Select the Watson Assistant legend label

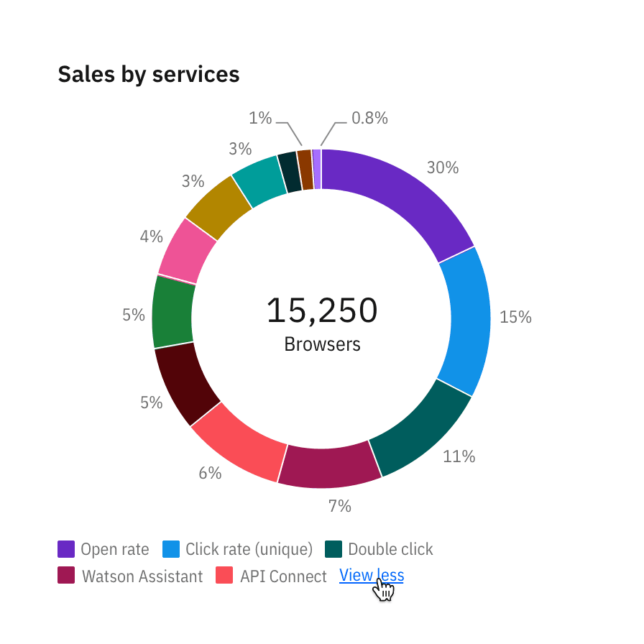tap(142, 576)
